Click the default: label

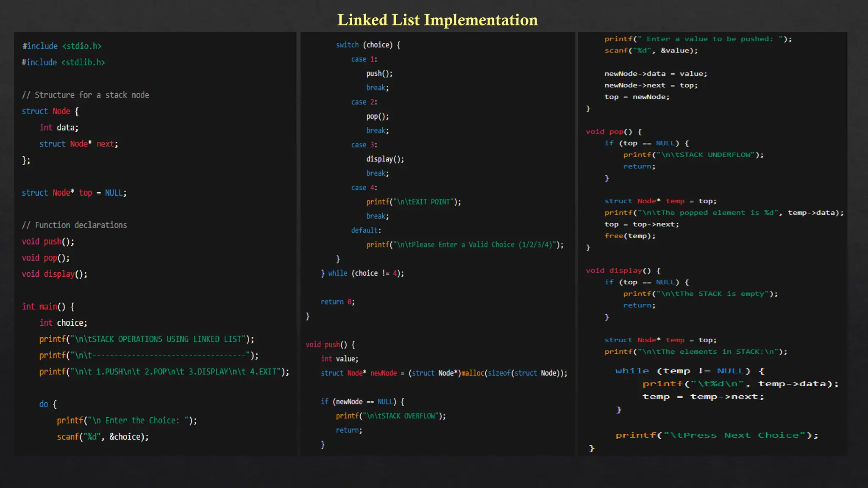[x=366, y=230]
